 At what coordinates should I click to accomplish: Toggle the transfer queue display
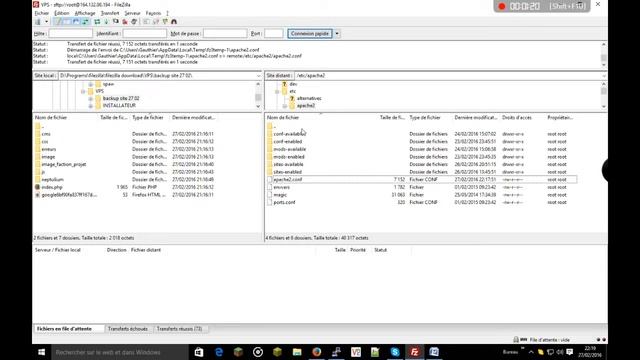click(x=85, y=22)
